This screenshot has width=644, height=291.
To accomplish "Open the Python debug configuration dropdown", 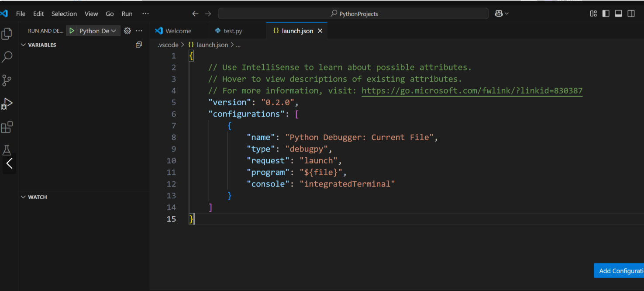I will pos(98,31).
